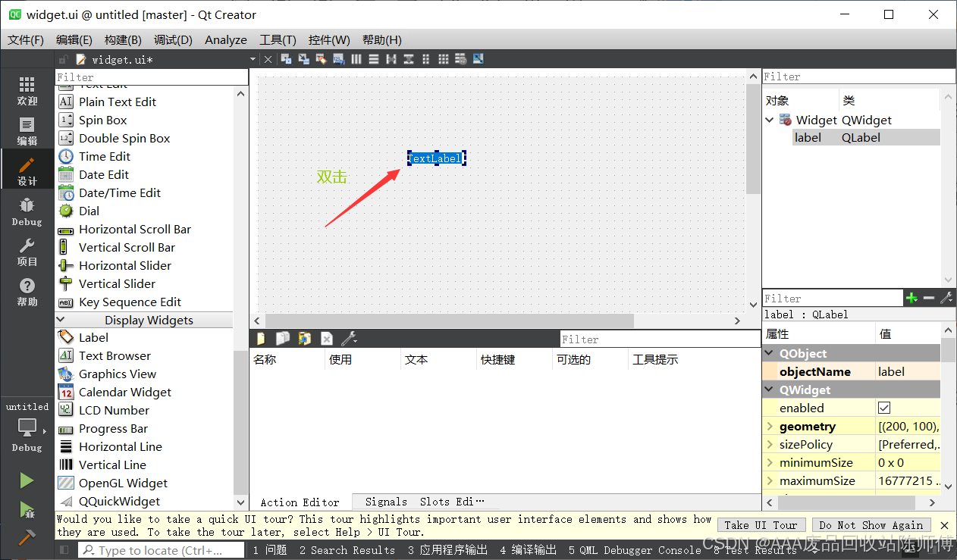Click minus remove dynamic property icon
957x560 pixels.
929,299
